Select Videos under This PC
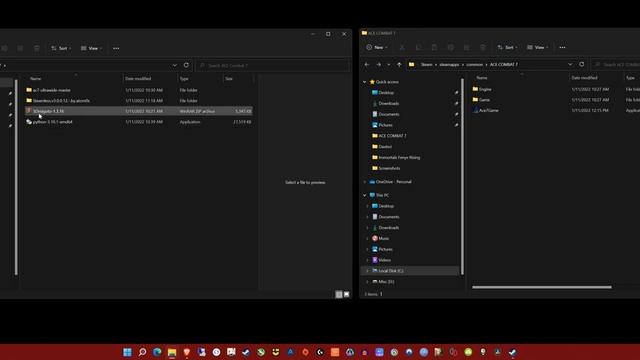The height and width of the screenshot is (360, 640). pos(381,260)
